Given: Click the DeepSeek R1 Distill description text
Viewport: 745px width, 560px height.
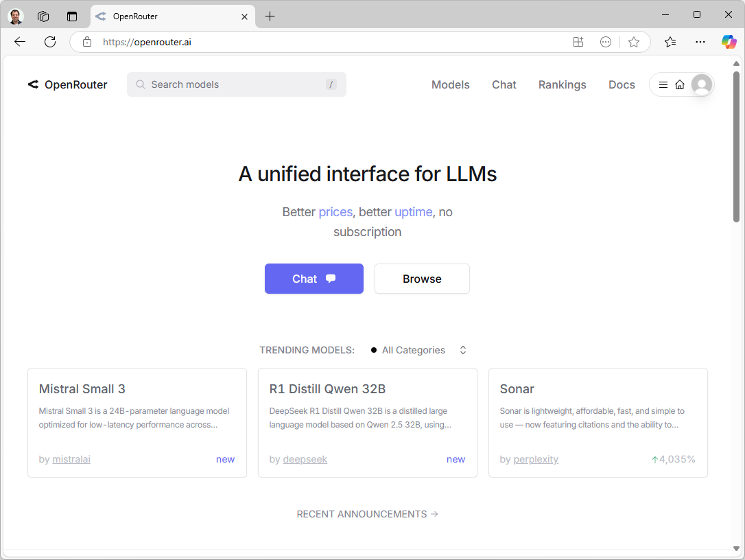Looking at the screenshot, I should click(360, 418).
